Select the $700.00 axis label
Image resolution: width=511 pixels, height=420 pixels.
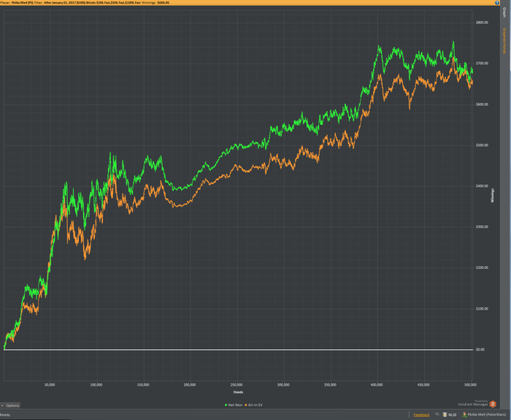click(482, 64)
